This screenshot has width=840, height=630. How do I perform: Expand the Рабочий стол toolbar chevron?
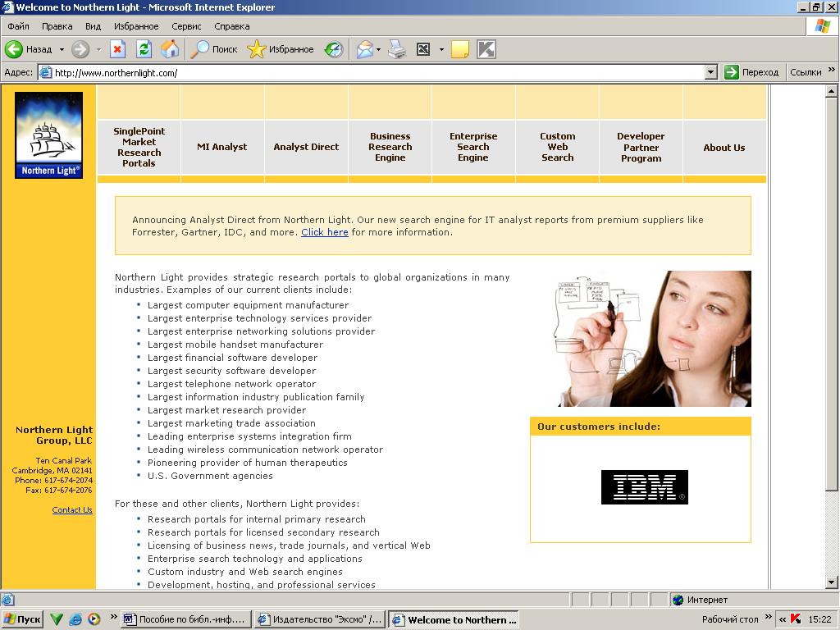click(x=768, y=617)
